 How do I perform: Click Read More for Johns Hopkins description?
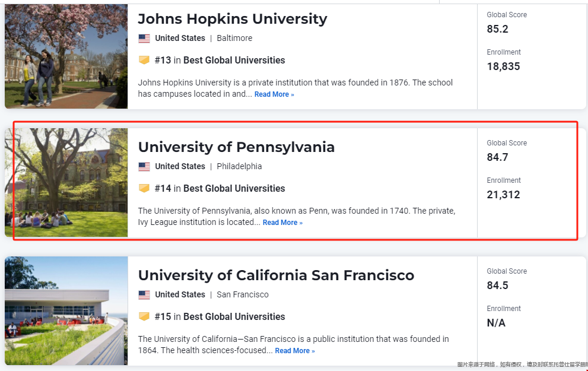274,94
